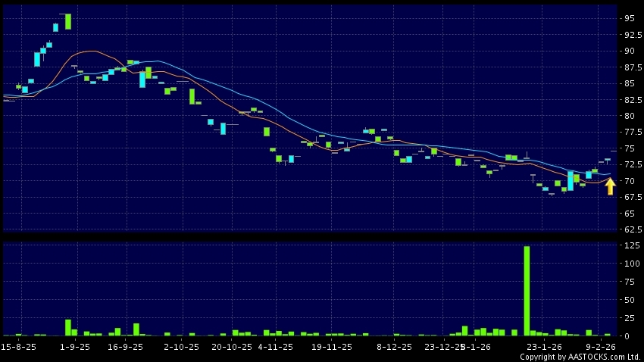Select the 19-11-25 date label

click(332, 347)
